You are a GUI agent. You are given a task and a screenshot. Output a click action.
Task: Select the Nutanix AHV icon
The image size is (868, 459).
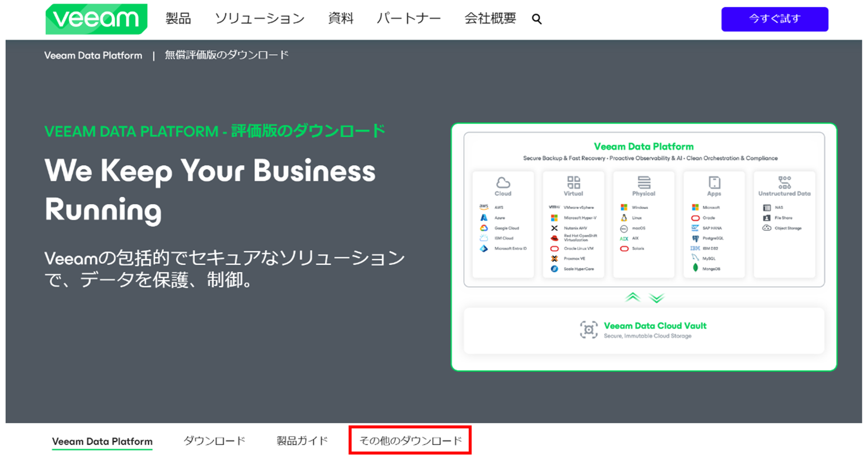coord(554,228)
